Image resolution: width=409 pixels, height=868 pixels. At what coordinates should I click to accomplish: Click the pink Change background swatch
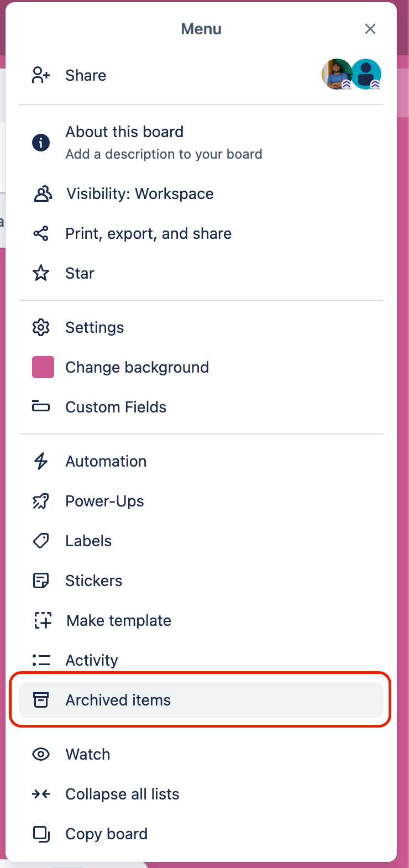pyautogui.click(x=43, y=367)
